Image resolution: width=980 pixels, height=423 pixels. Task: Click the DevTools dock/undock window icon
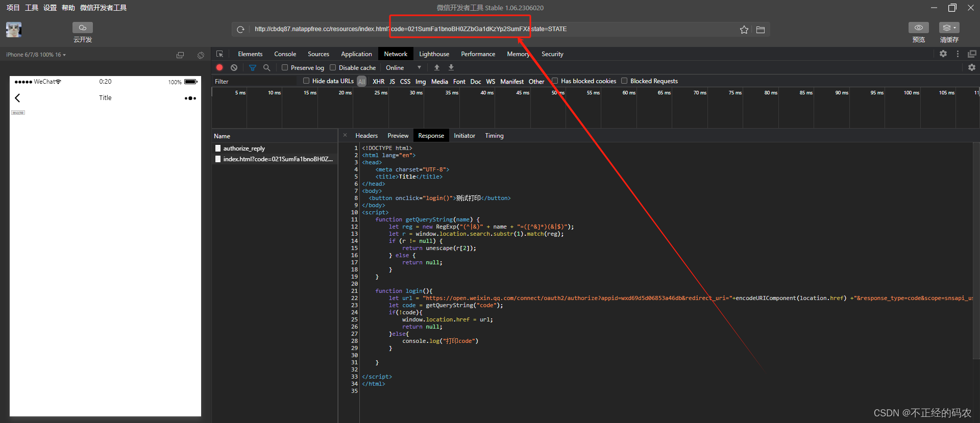coord(972,54)
